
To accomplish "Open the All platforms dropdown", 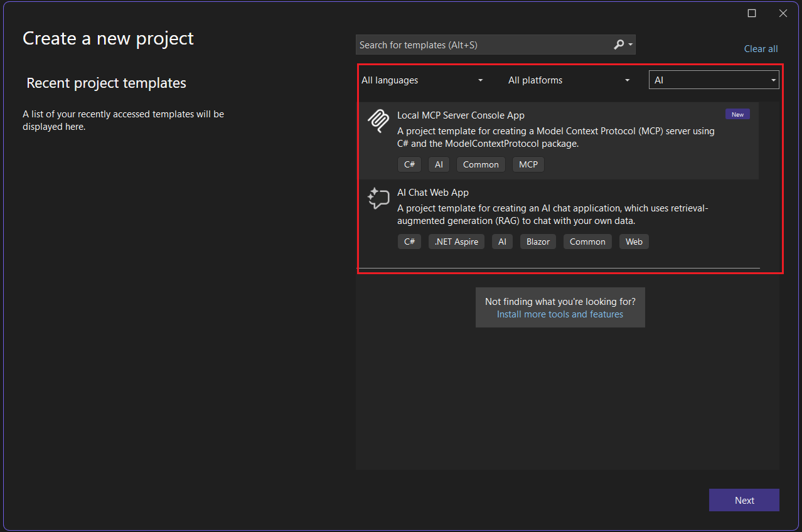I will (569, 80).
